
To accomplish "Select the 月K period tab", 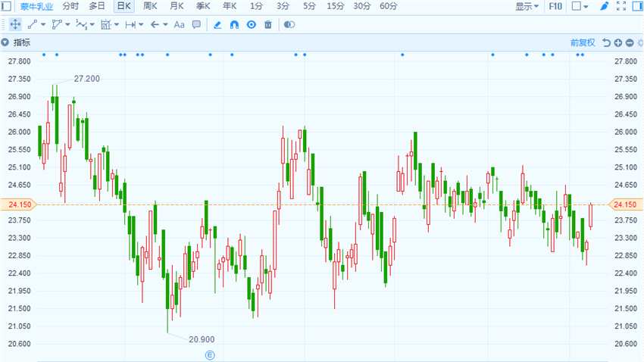I will (177, 6).
